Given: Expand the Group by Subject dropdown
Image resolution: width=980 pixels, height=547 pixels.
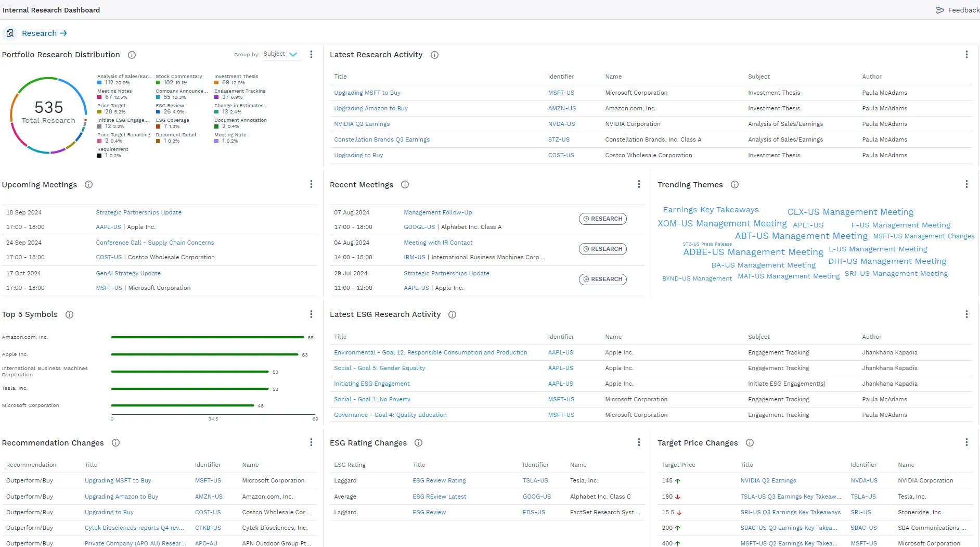Looking at the screenshot, I should 281,54.
